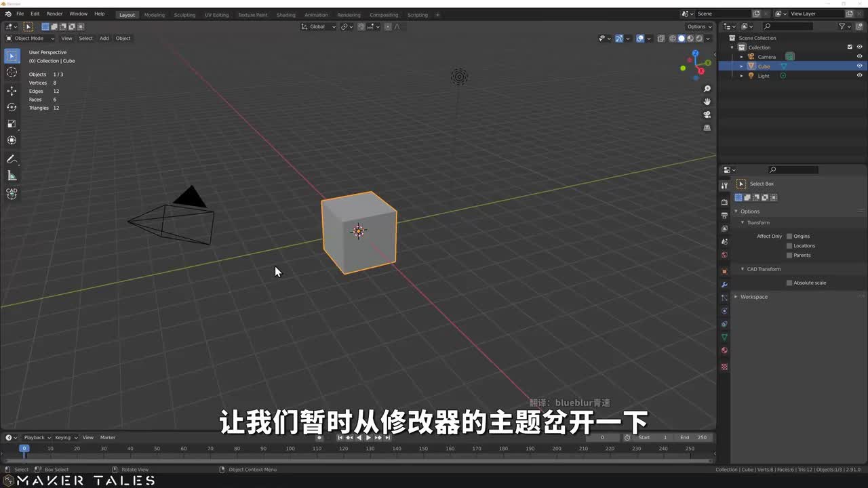Open the Physics properties tab
Viewport: 868px width, 488px height.
724,311
